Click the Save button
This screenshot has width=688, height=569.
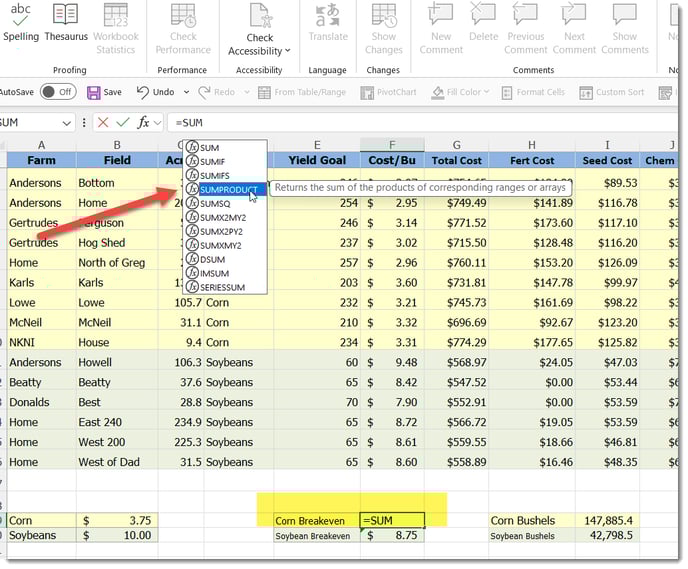click(104, 92)
